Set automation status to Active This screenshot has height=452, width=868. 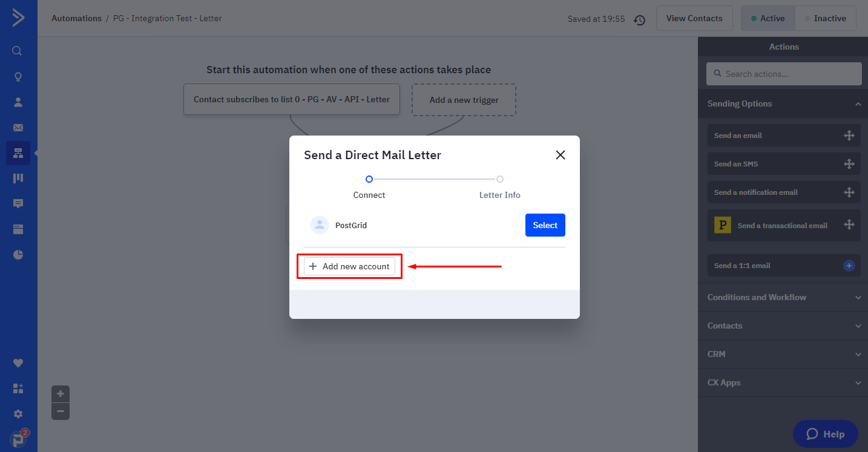(768, 18)
